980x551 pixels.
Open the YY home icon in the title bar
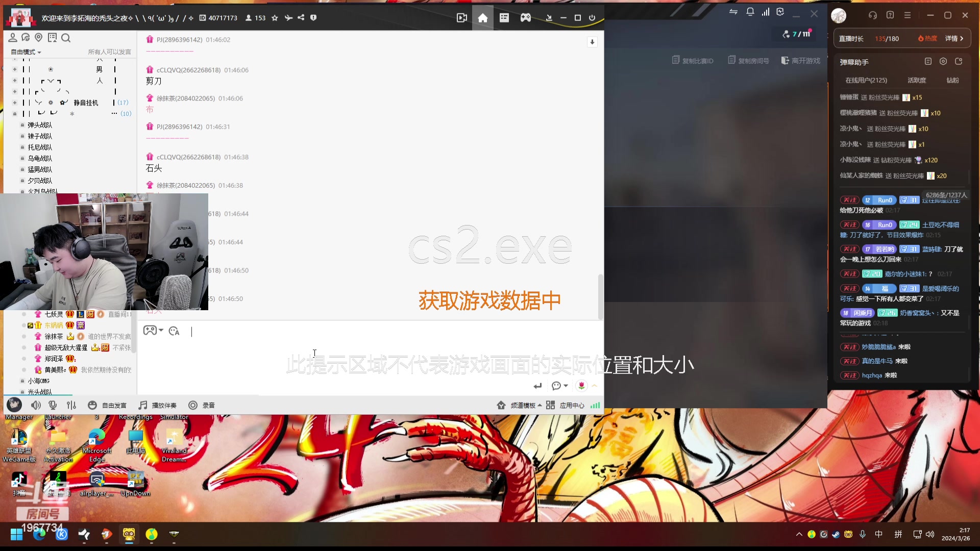click(482, 18)
